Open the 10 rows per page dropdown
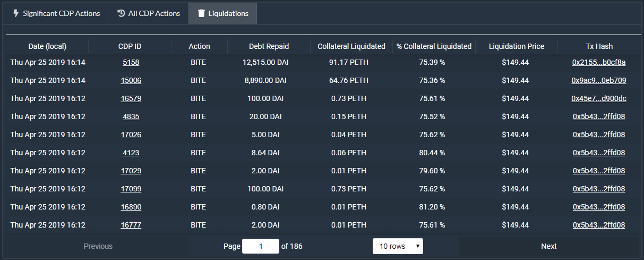The height and width of the screenshot is (260, 644). tap(398, 246)
